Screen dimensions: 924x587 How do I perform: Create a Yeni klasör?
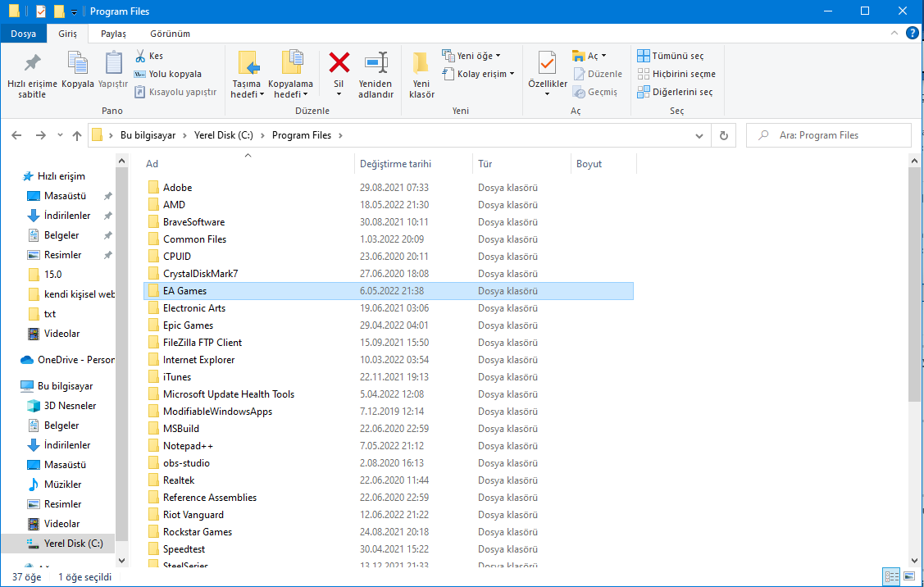click(x=421, y=75)
